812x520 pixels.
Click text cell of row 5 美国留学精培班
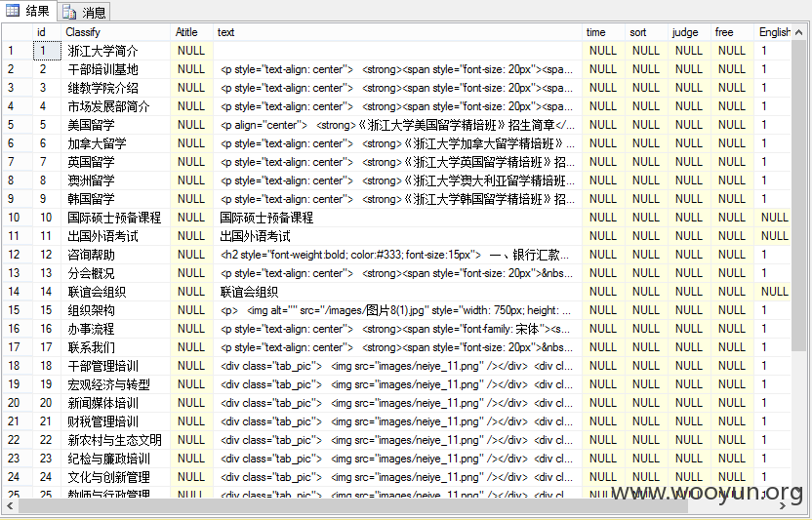click(x=397, y=125)
